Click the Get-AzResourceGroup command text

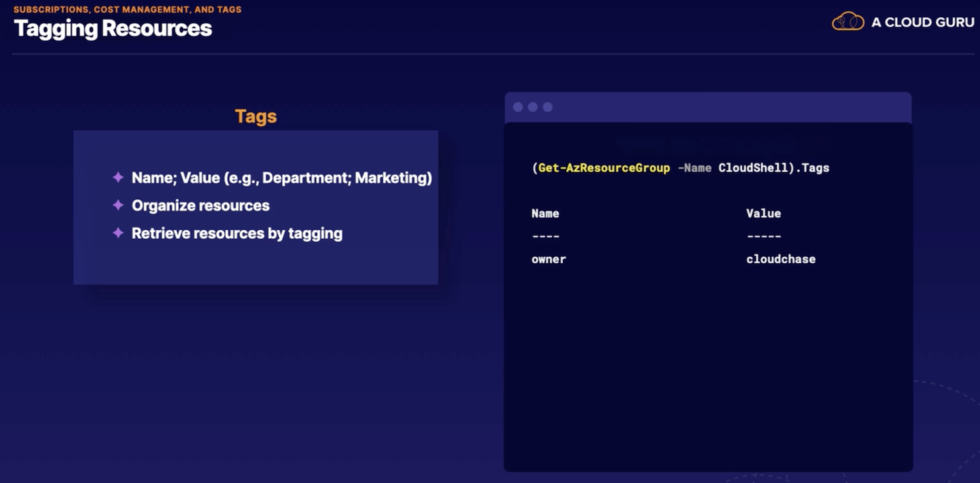[604, 168]
